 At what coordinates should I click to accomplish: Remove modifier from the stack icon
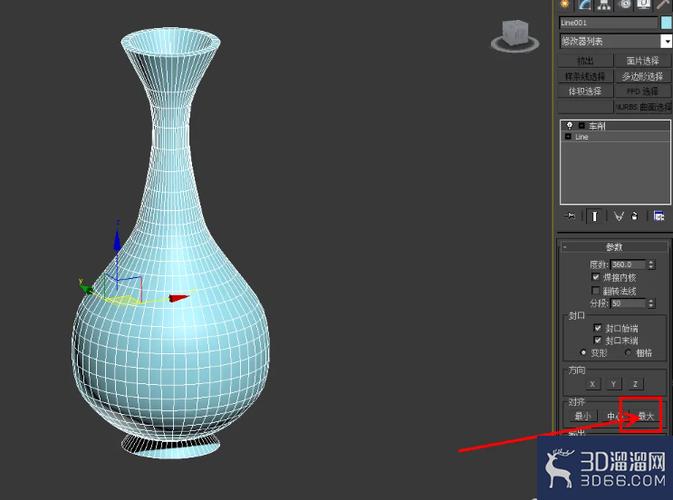[635, 216]
